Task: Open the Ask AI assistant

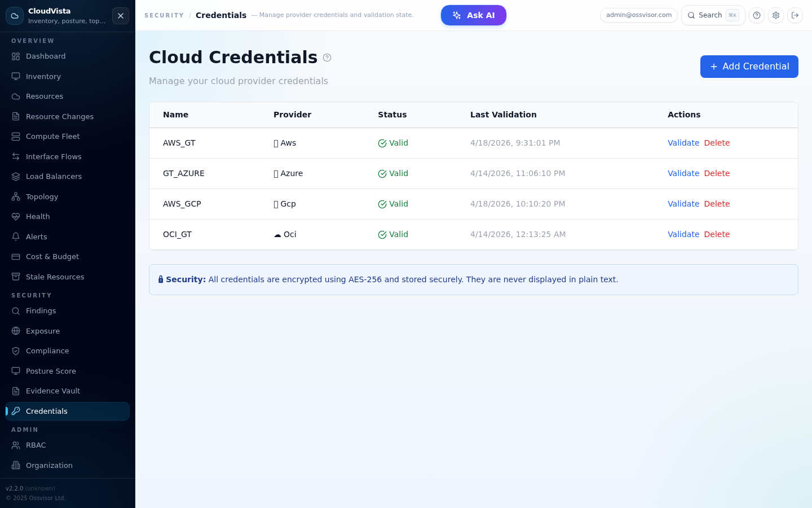Action: [x=474, y=15]
